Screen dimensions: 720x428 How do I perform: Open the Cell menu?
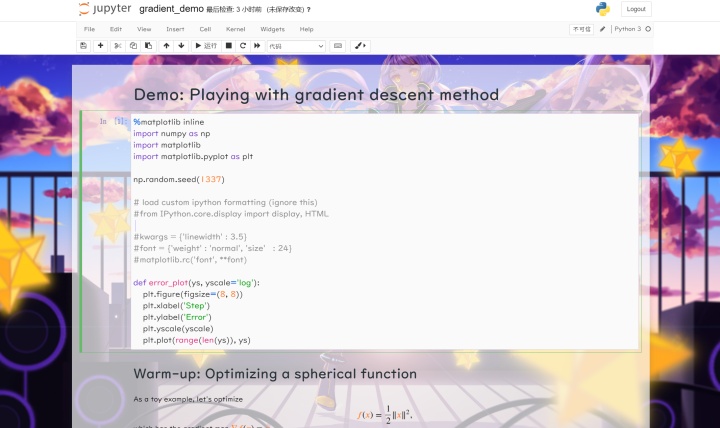pyautogui.click(x=205, y=29)
